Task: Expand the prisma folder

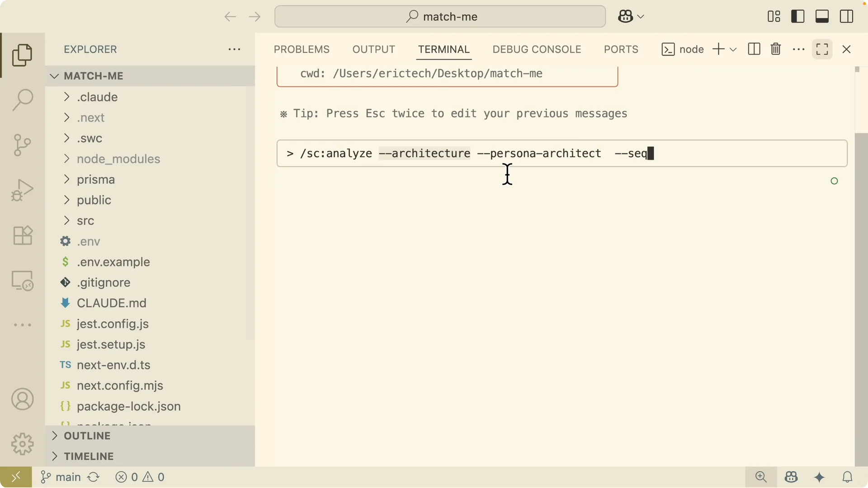Action: (x=150, y=179)
